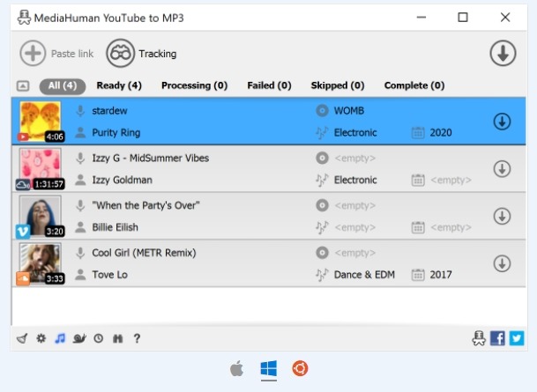Screen dimensions: 537x392
Task: Click the title 'Cool Girl (METR Remix)'
Action: point(144,253)
